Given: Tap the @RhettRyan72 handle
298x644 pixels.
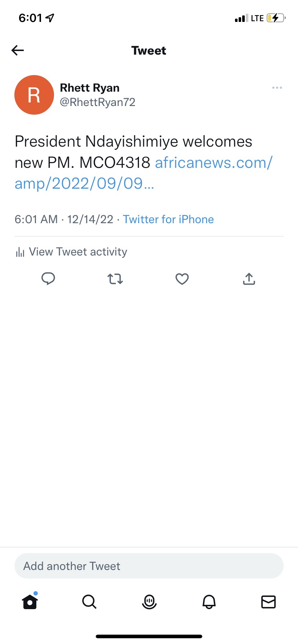Looking at the screenshot, I should [x=98, y=102].
